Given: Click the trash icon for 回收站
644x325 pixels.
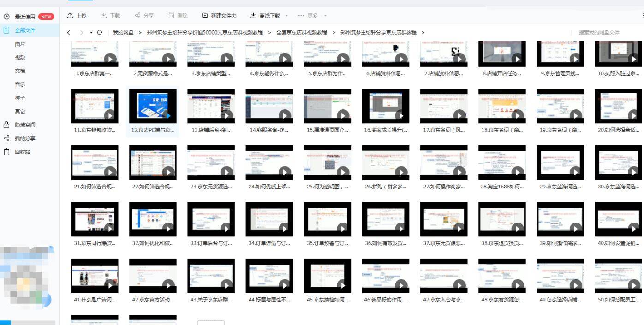Looking at the screenshot, I should pyautogui.click(x=6, y=151).
